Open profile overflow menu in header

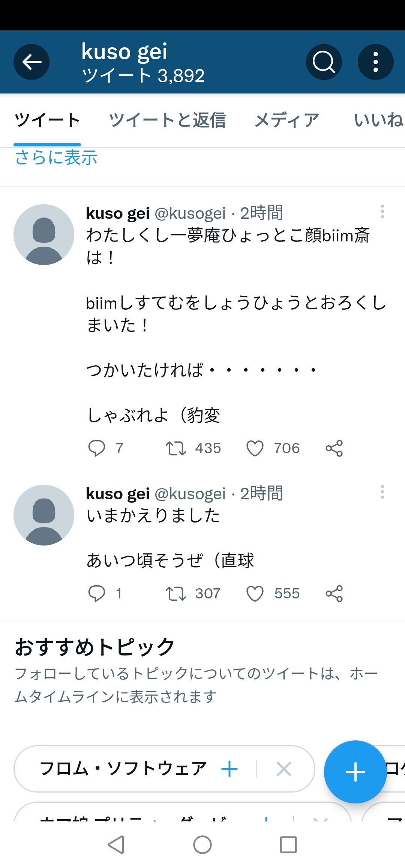click(x=375, y=62)
